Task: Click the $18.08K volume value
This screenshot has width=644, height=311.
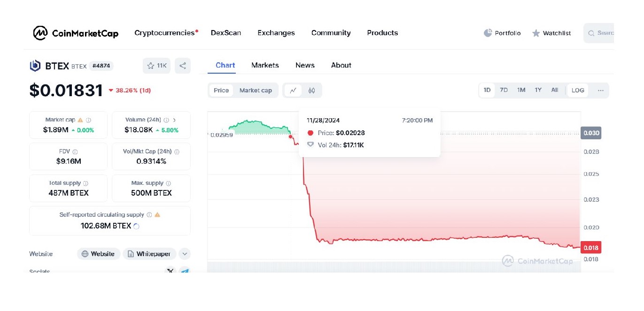Action: (x=139, y=130)
